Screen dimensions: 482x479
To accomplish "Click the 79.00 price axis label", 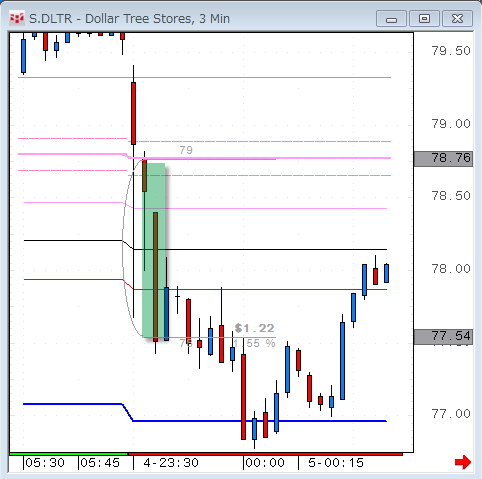I will pos(451,124).
